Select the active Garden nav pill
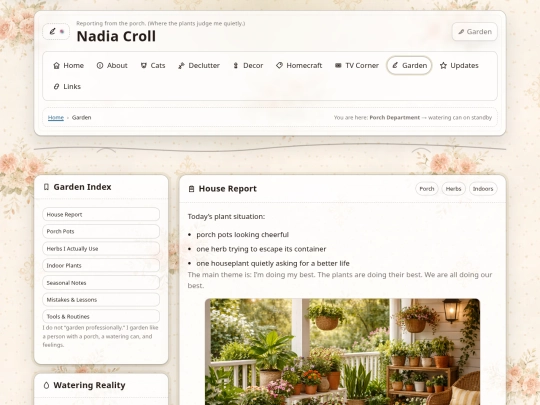 point(409,65)
